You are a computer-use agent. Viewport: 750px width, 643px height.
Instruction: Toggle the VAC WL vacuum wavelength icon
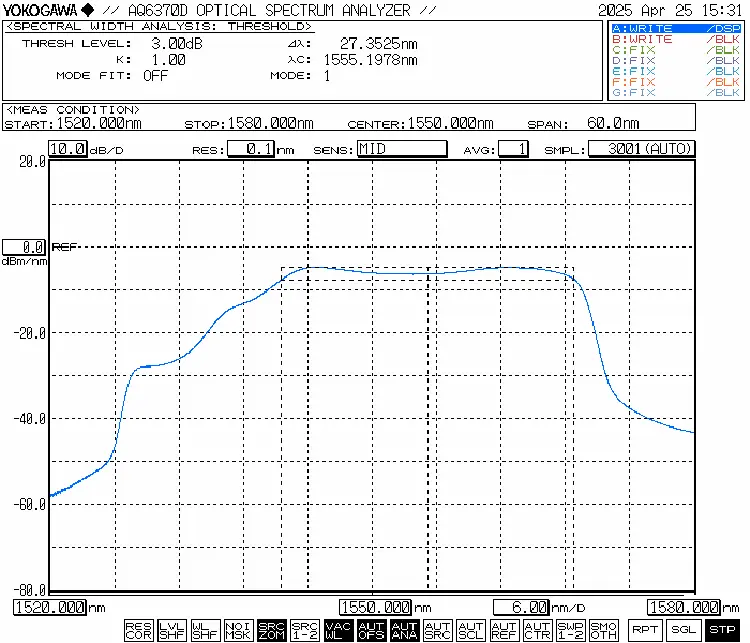tap(338, 630)
